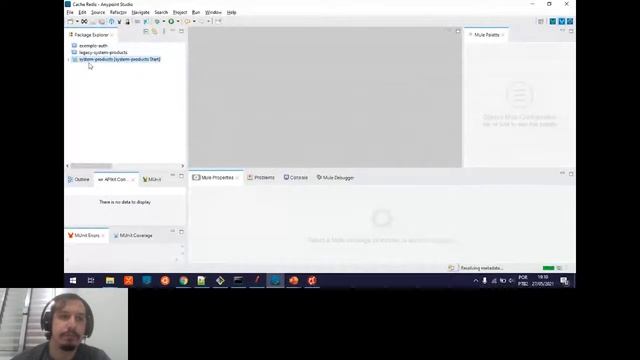Click the New toolbar icon

pyautogui.click(x=70, y=21)
